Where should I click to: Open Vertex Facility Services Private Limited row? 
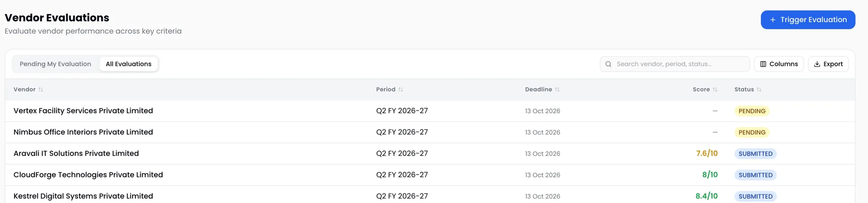430,111
